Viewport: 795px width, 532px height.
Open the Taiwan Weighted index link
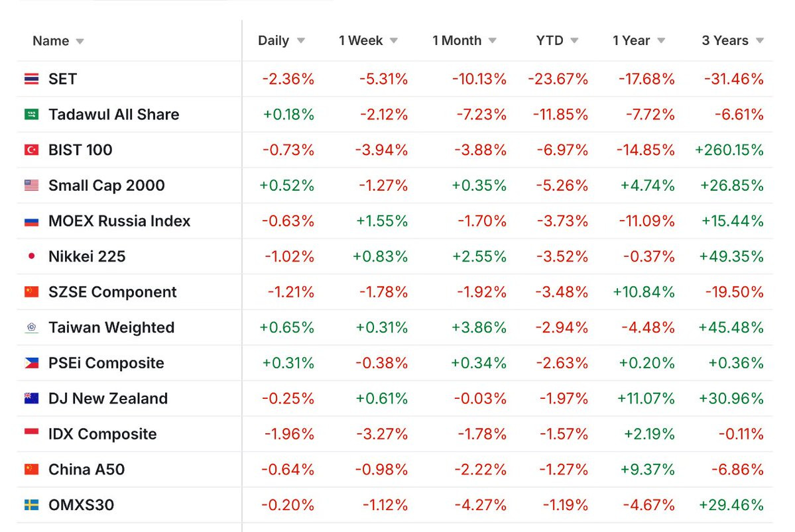click(x=111, y=327)
